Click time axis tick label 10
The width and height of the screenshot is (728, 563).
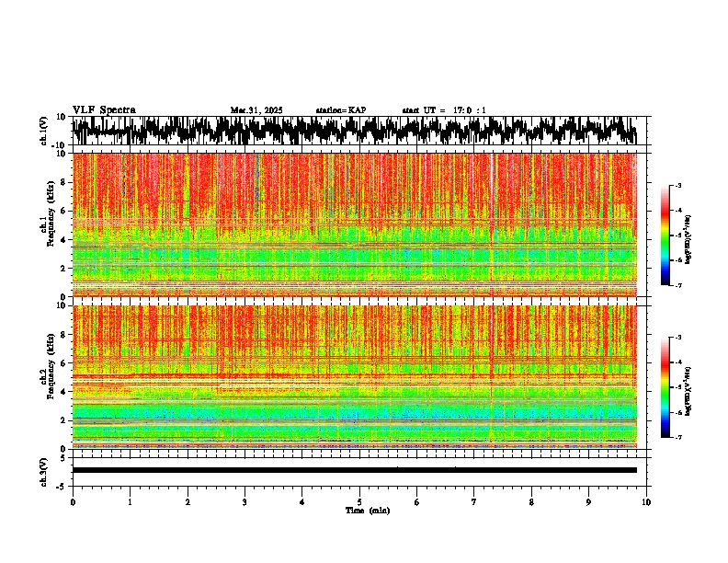[646, 502]
